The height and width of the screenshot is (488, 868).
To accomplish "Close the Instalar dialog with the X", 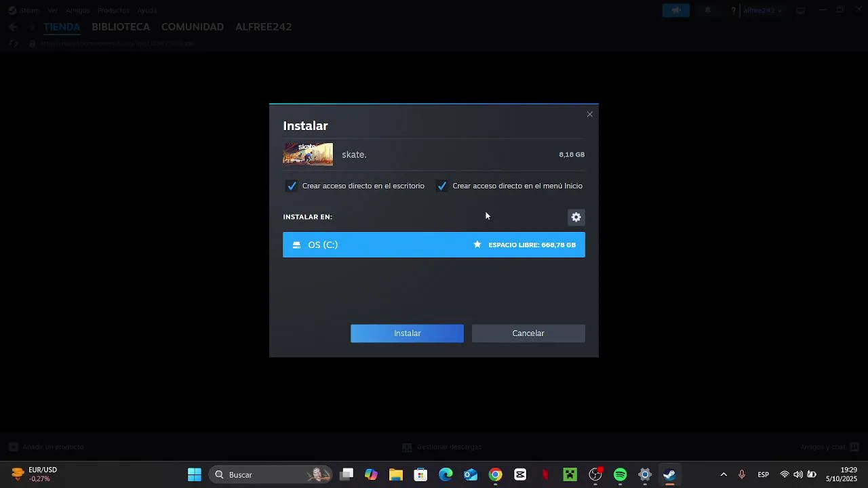I will [x=589, y=114].
